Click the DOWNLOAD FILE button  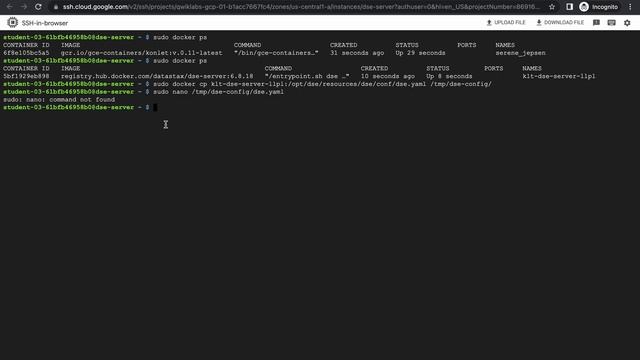click(x=560, y=22)
